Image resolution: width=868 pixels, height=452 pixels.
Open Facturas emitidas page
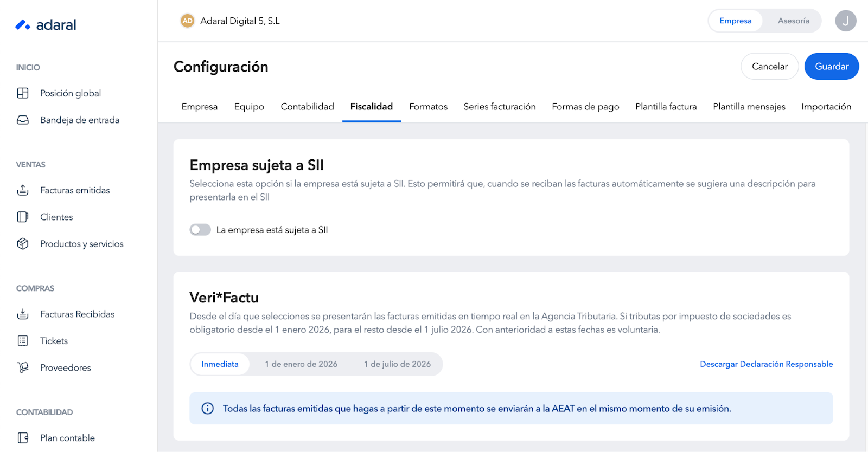(x=75, y=190)
